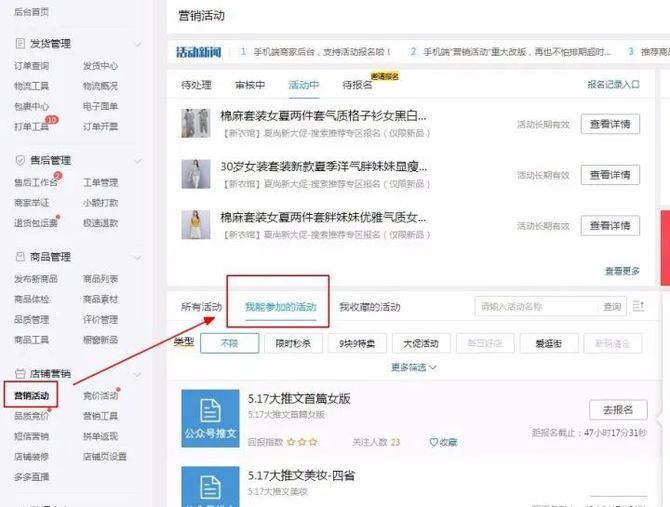
Task: Open 报名记录入口 link
Action: point(614,84)
